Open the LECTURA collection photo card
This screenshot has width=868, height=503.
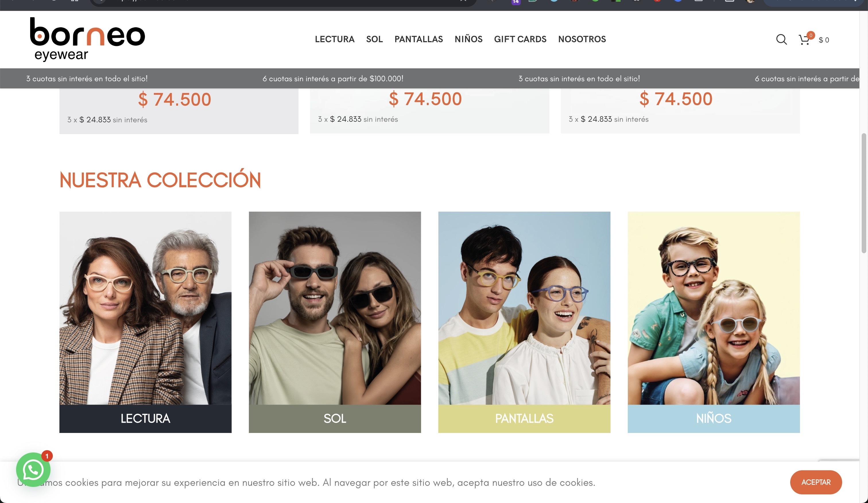[145, 308]
